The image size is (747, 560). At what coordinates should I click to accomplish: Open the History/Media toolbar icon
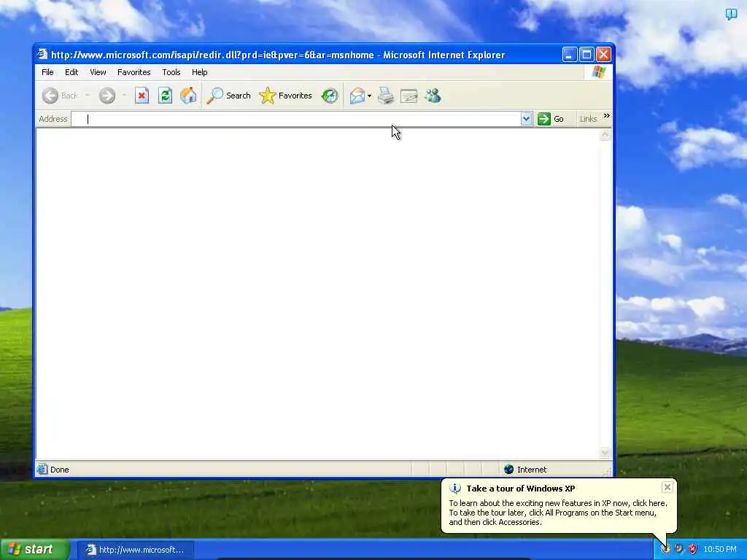[329, 96]
